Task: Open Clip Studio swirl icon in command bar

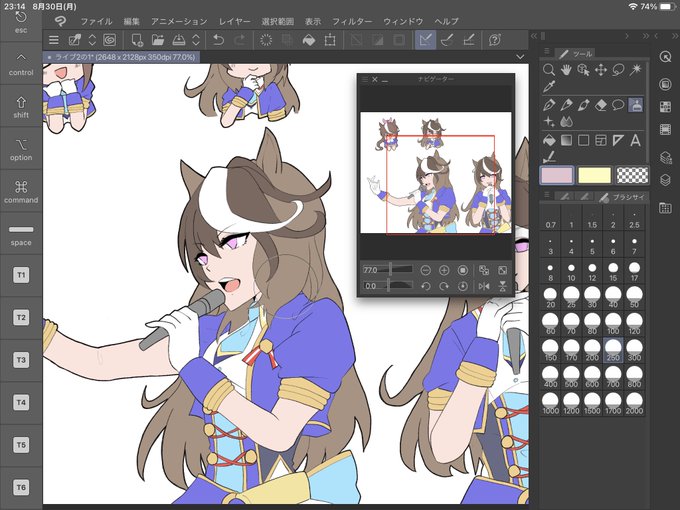Action: click(x=110, y=40)
